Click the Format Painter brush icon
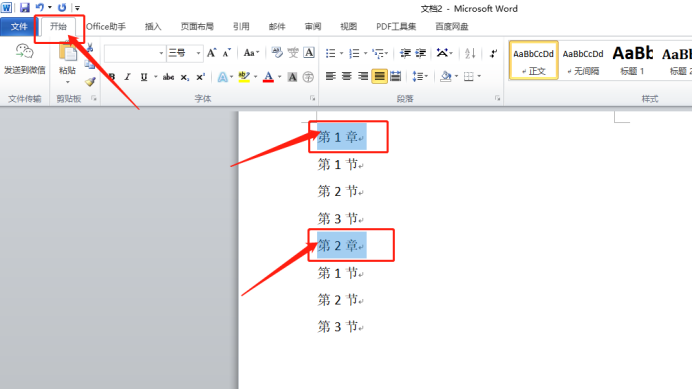 coord(90,82)
